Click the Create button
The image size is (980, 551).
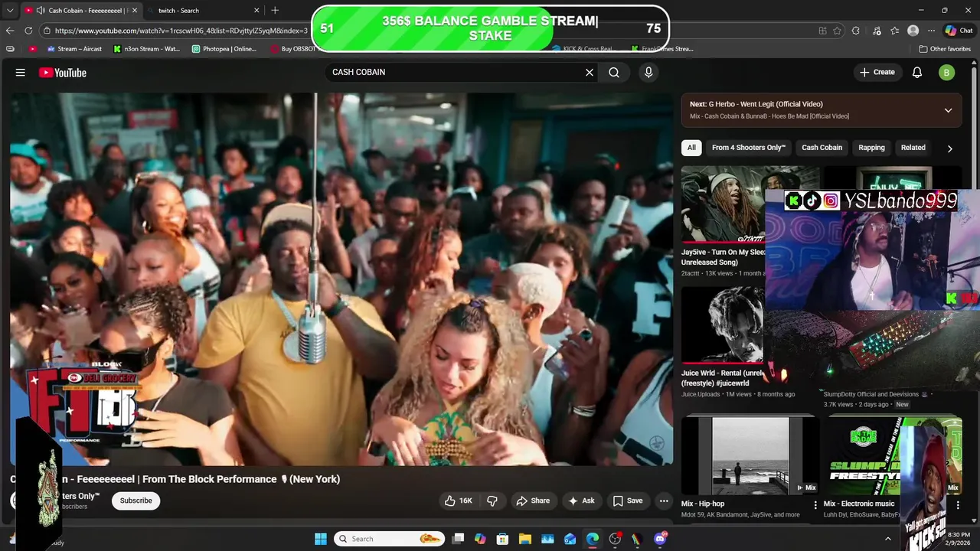coord(877,72)
